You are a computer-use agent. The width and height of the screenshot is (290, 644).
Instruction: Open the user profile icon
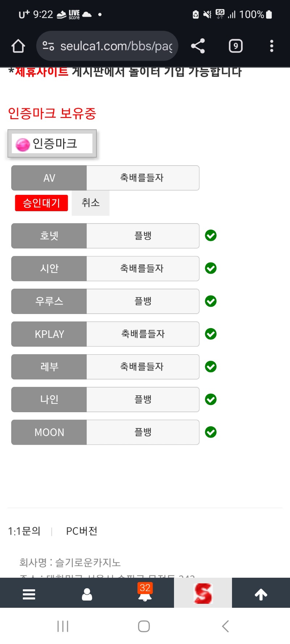click(87, 594)
